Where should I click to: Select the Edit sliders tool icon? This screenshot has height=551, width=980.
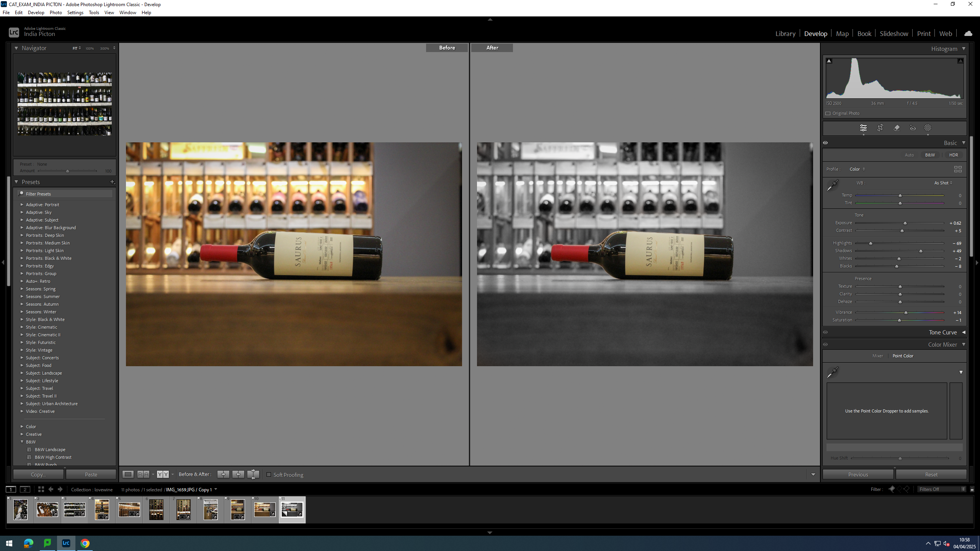click(863, 128)
